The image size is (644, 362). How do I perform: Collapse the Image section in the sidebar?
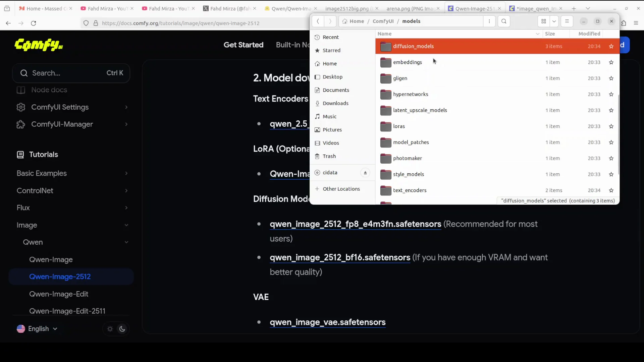pos(126,225)
